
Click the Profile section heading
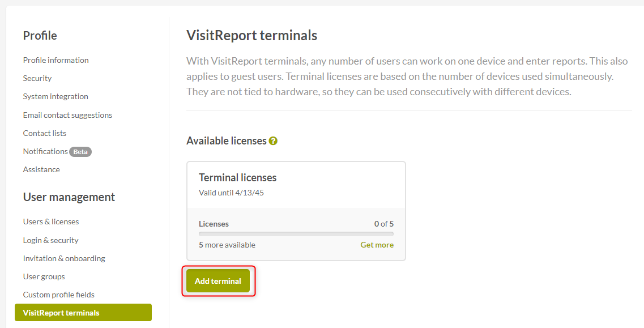[x=40, y=36]
